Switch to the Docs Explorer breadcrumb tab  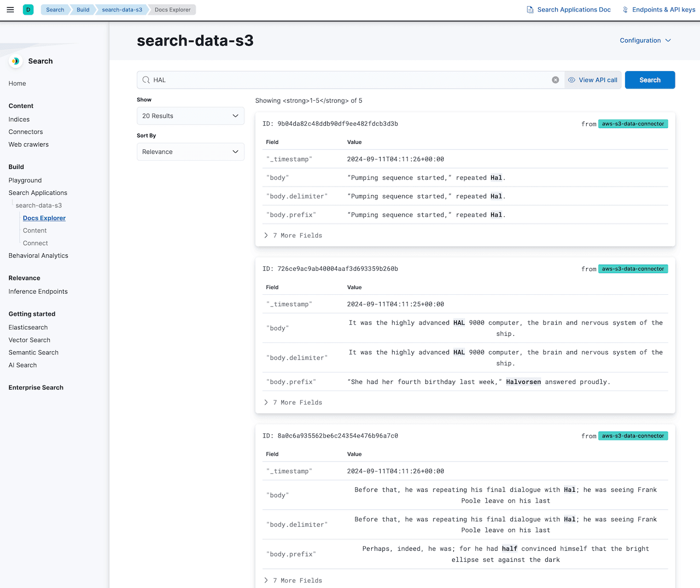pyautogui.click(x=171, y=9)
